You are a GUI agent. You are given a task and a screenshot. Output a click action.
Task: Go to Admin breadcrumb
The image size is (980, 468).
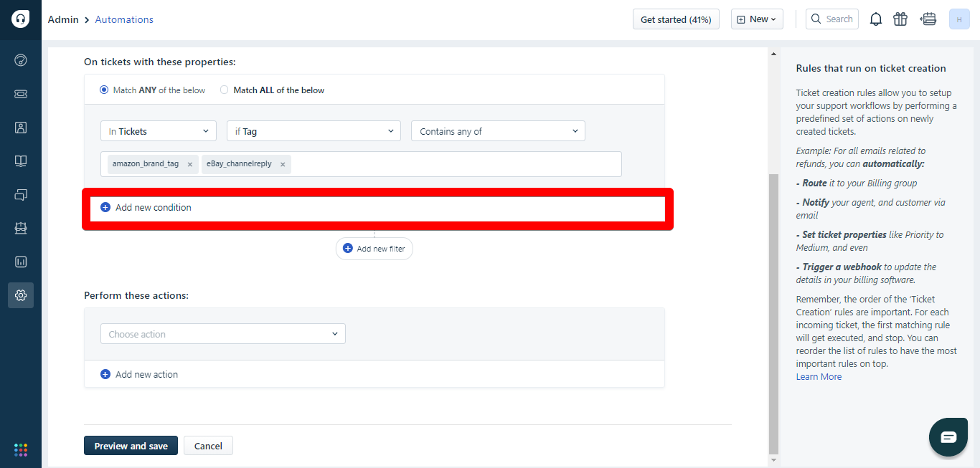pos(63,19)
